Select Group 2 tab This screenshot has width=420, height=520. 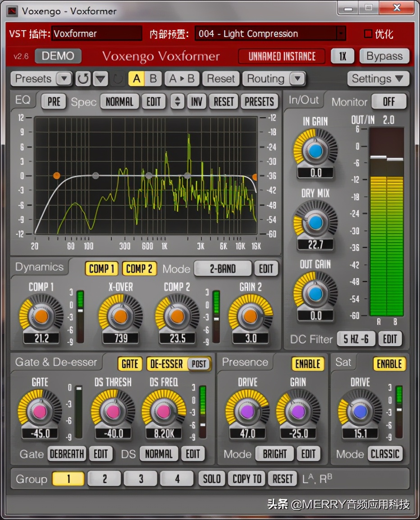click(x=105, y=479)
